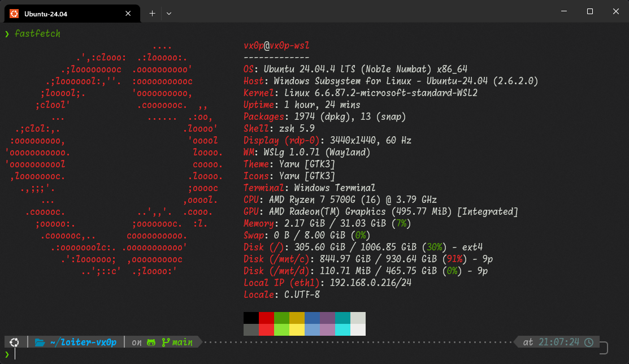The height and width of the screenshot is (364, 629).
Task: Click the terminal value 'Windows Terminal'
Action: tap(335, 188)
